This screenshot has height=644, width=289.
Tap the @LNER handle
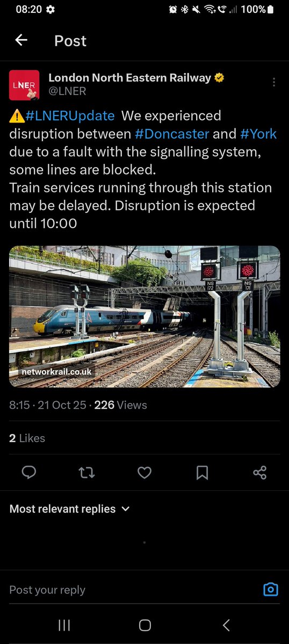click(x=67, y=92)
